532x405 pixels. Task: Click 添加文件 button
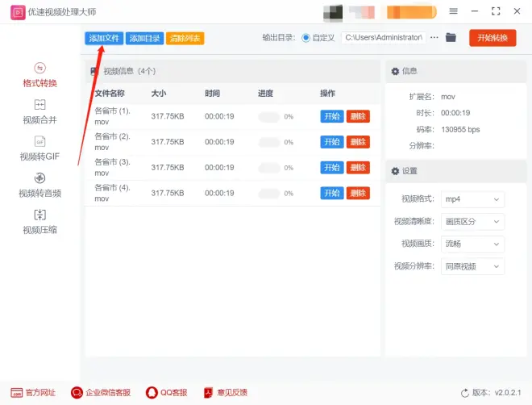click(x=104, y=38)
